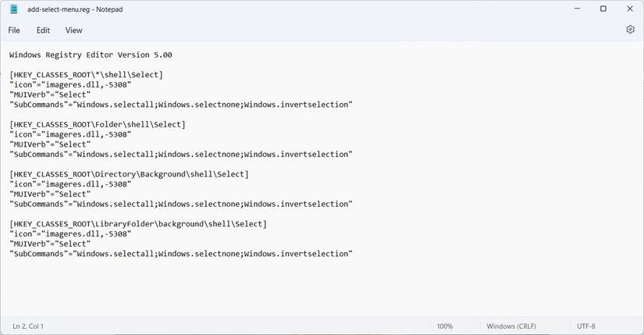This screenshot has width=644, height=335.
Task: Open the Edit menu
Action: (x=43, y=30)
